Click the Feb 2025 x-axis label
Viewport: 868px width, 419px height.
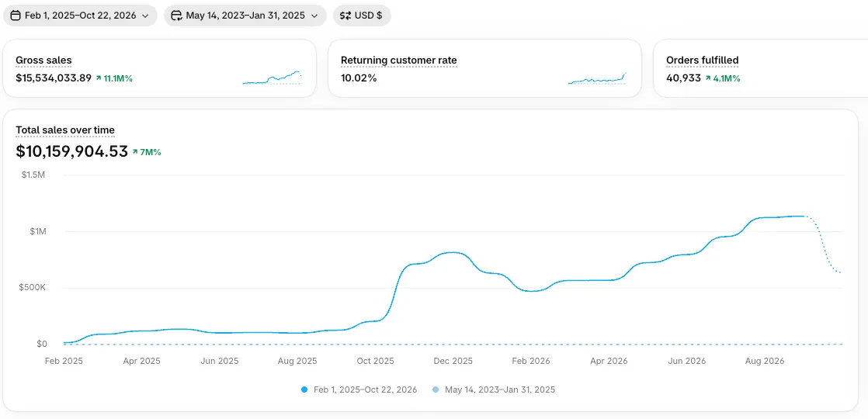64,361
